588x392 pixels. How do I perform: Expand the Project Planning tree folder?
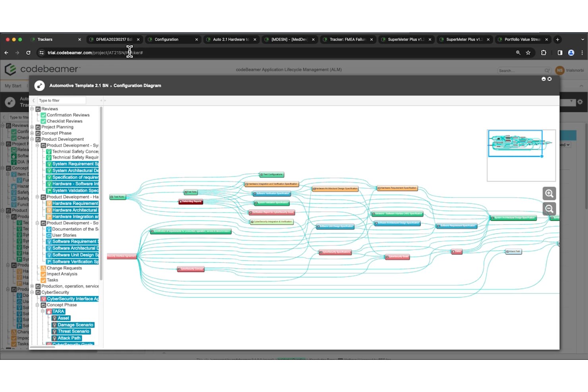coord(32,127)
